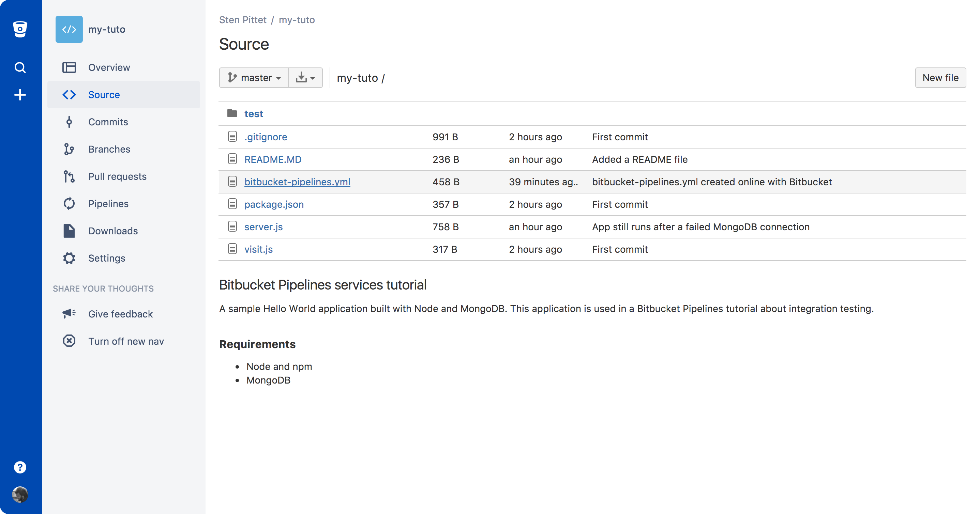This screenshot has height=514, width=980.
Task: Open help question mark icon
Action: point(20,467)
